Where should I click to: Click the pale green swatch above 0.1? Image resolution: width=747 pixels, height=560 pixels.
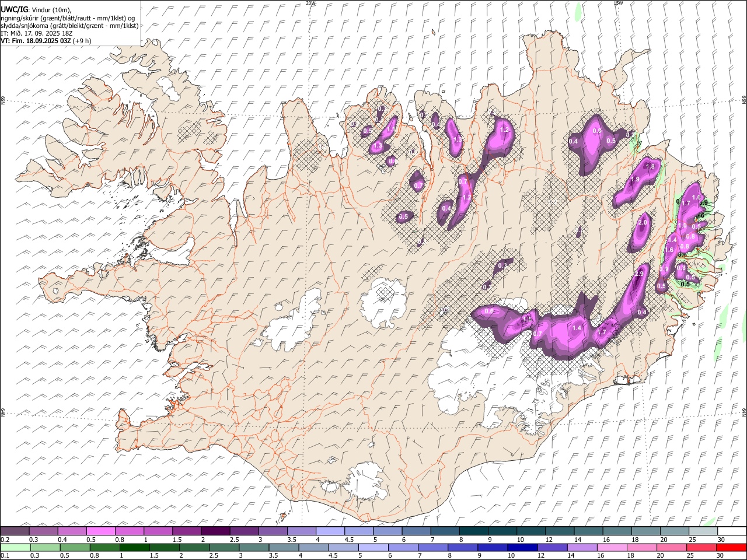(x=15, y=548)
